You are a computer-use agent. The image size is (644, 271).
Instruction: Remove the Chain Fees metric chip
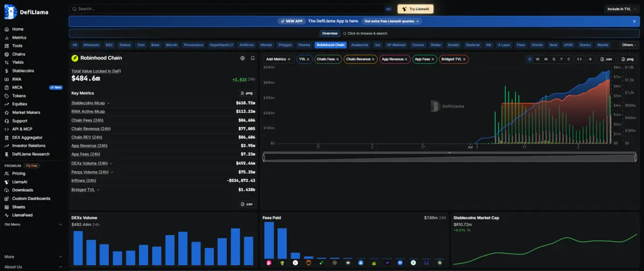point(338,60)
